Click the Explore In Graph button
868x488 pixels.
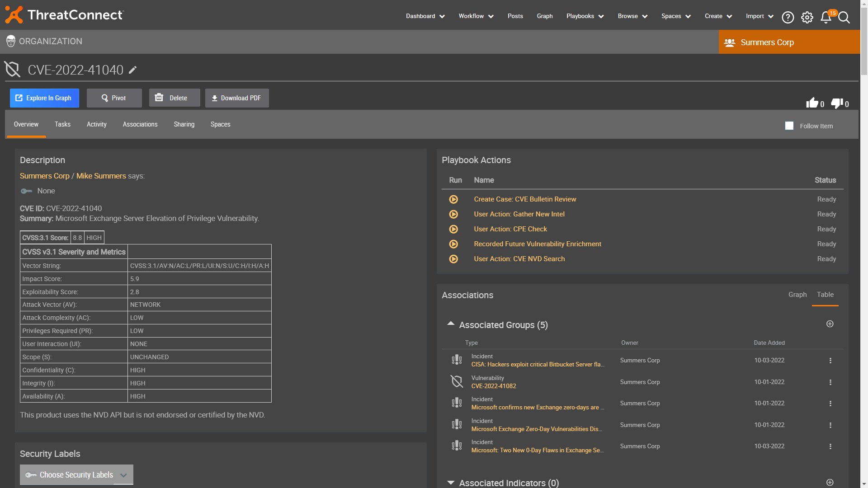click(x=44, y=98)
